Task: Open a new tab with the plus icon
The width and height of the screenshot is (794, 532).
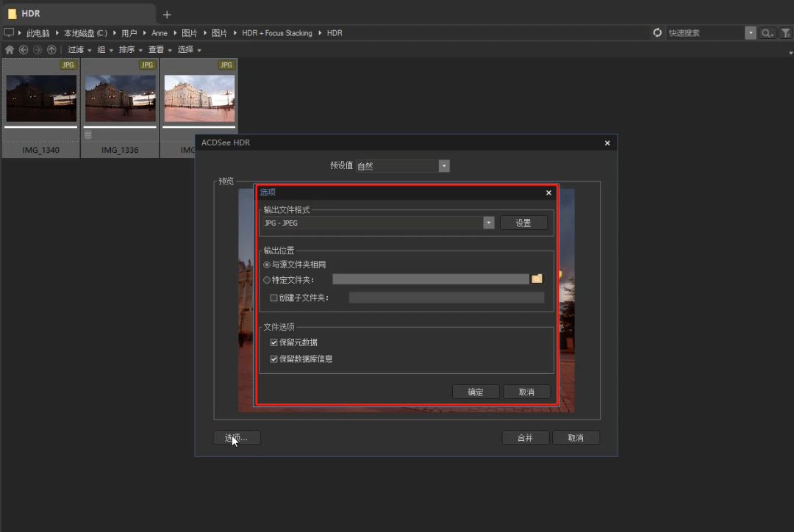Action: [x=167, y=15]
